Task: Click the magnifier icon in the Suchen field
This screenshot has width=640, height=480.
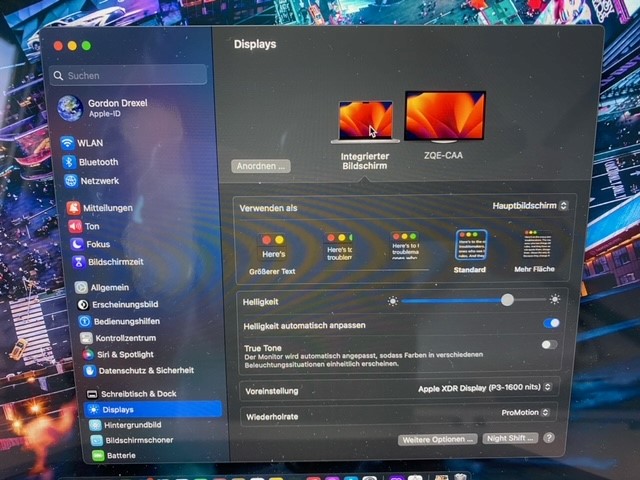Action: [58, 76]
